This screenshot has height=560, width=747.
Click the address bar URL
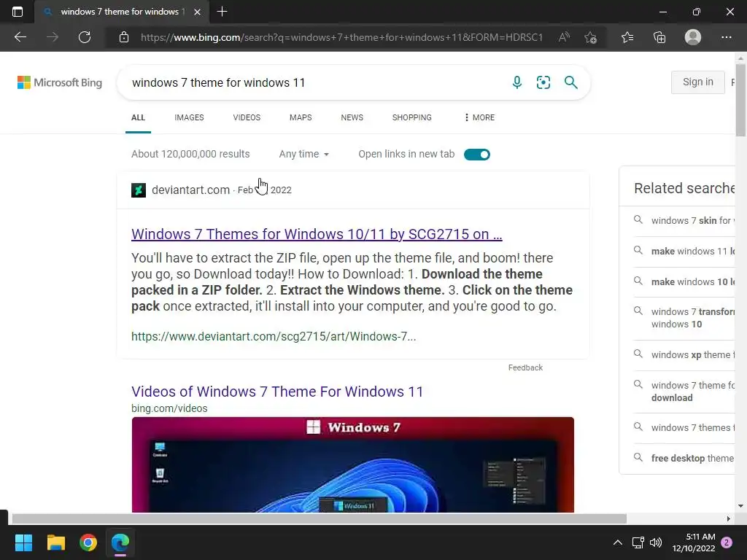click(x=341, y=37)
